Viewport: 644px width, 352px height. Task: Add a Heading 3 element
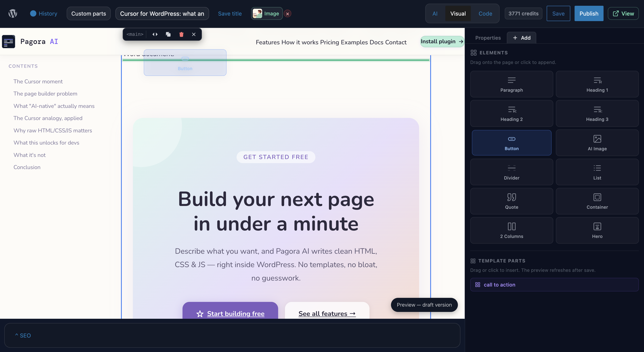pos(597,113)
